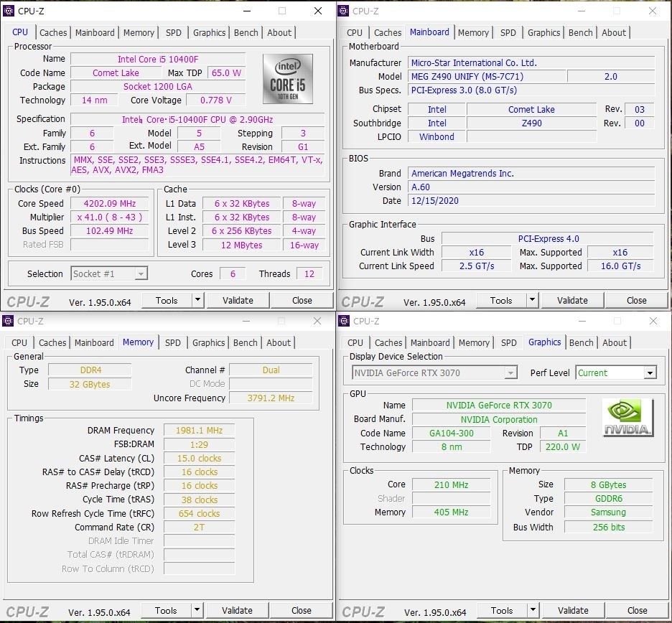Go to the Graphics tab in the Memory window
Image resolution: width=672 pixels, height=623 pixels.
[209, 343]
